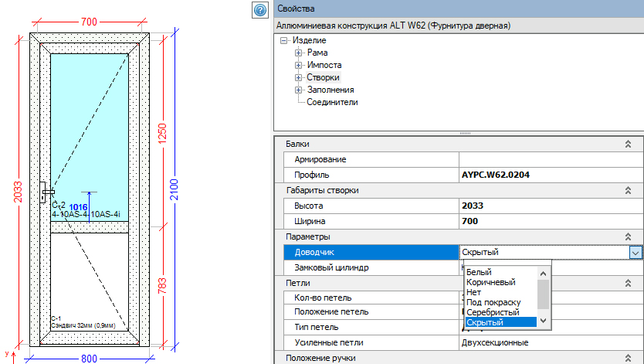This screenshot has height=364, width=644.
Task: Expand the Створки tree node
Action: [x=298, y=77]
